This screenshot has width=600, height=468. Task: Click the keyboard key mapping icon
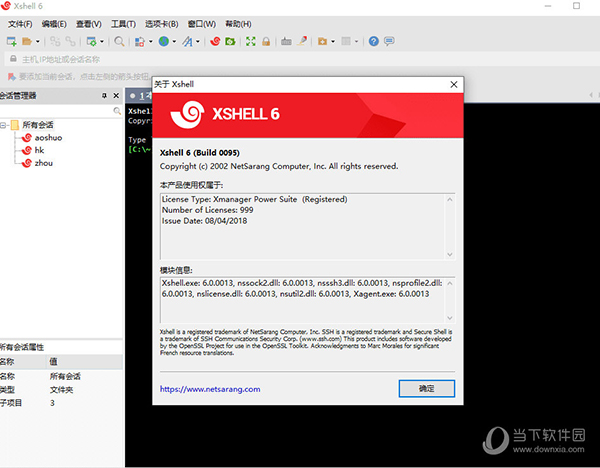click(286, 41)
